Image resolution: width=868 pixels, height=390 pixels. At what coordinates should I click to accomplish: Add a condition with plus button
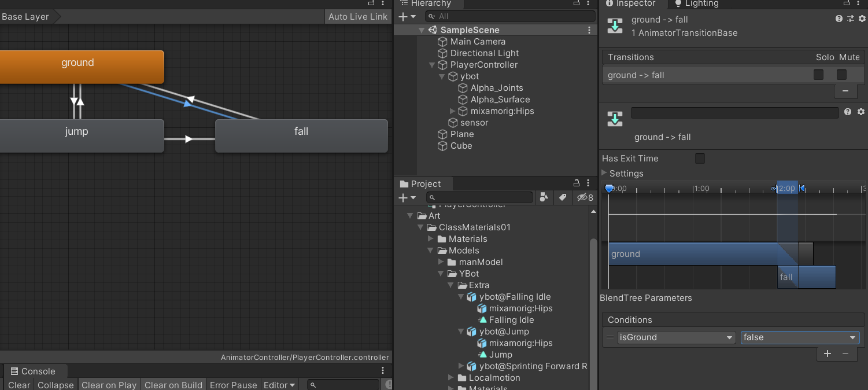(828, 354)
